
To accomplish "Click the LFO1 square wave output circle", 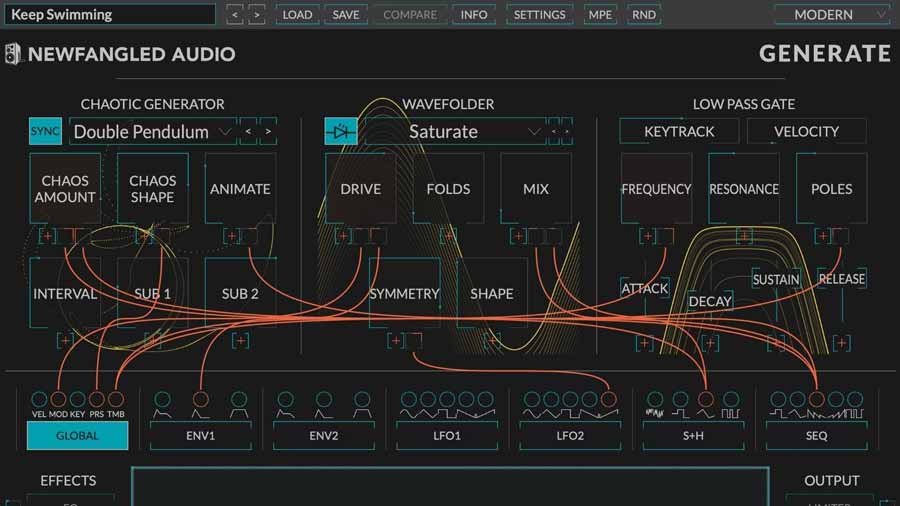I will [x=447, y=399].
